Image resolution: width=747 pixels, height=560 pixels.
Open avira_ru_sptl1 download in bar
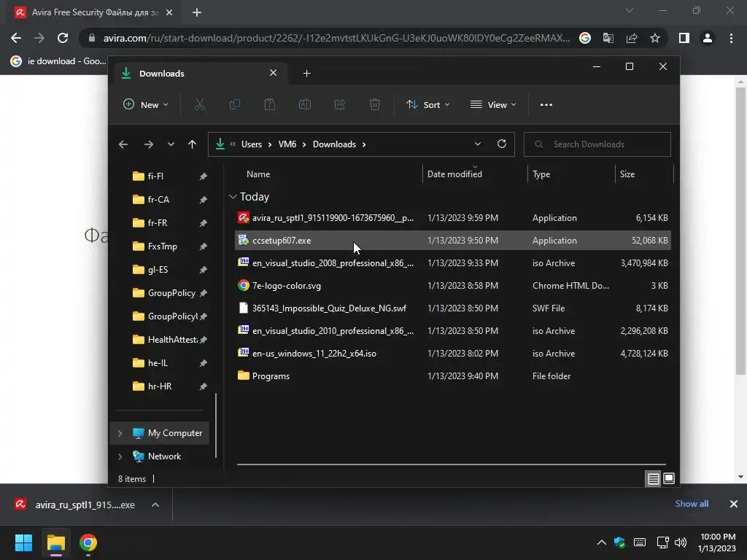point(76,505)
